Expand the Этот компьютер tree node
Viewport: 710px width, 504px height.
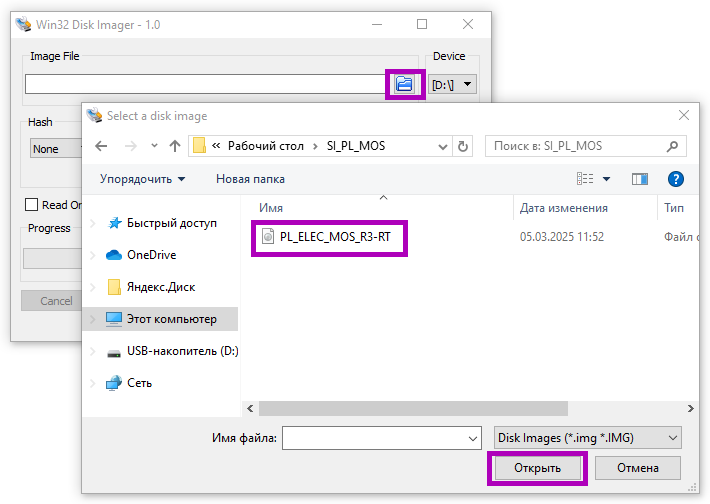point(93,319)
